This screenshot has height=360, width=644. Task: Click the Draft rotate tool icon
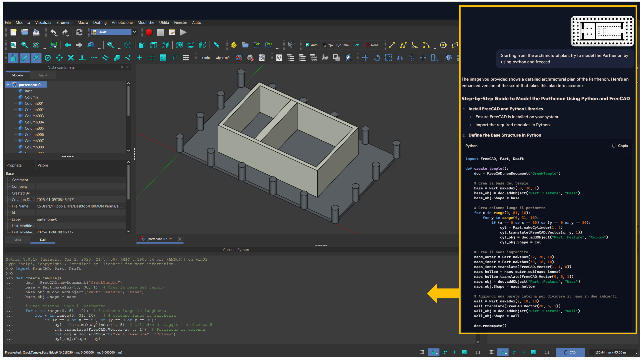coord(377,58)
